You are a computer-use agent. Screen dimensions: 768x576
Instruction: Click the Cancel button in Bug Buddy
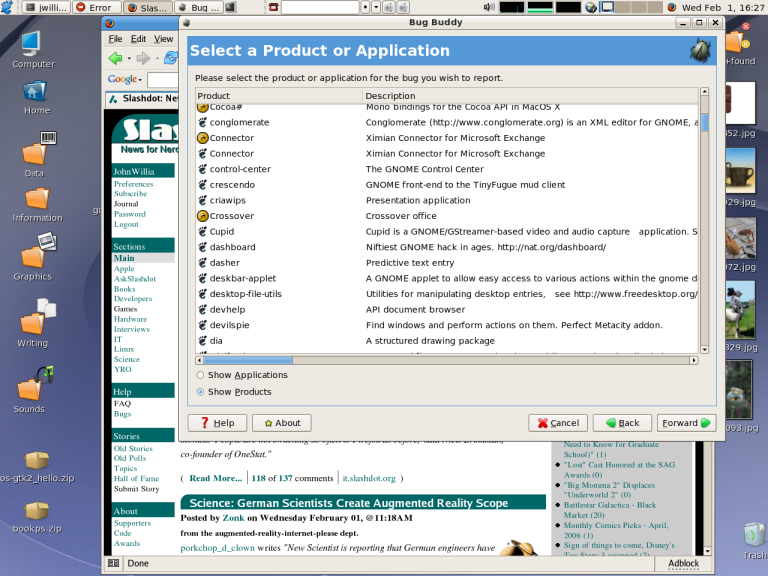pyautogui.click(x=558, y=423)
